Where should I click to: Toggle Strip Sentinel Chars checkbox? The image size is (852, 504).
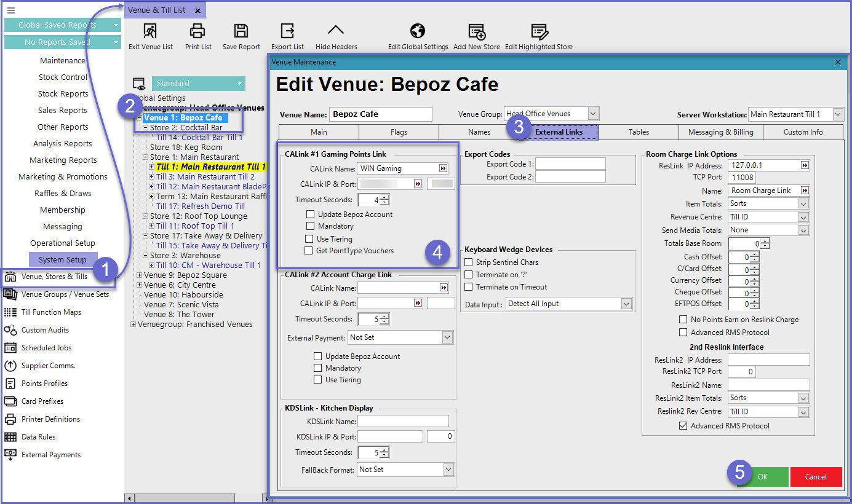pyautogui.click(x=469, y=262)
